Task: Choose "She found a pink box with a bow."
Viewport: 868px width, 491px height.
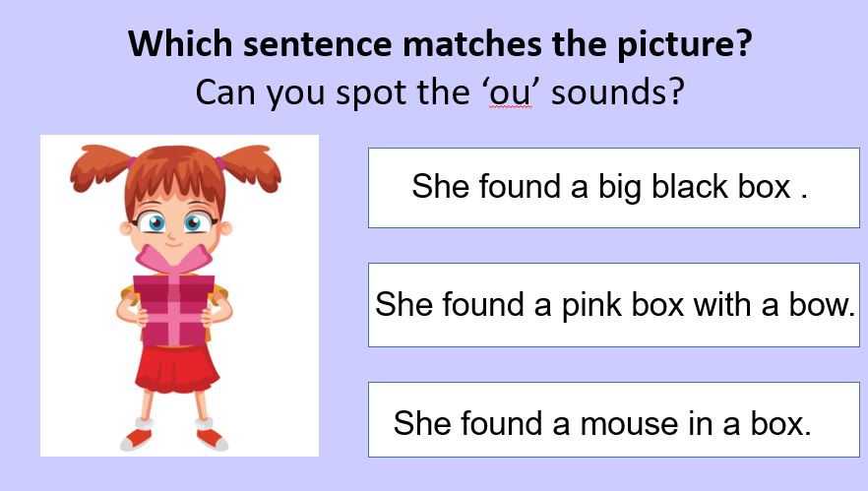Action: [613, 305]
